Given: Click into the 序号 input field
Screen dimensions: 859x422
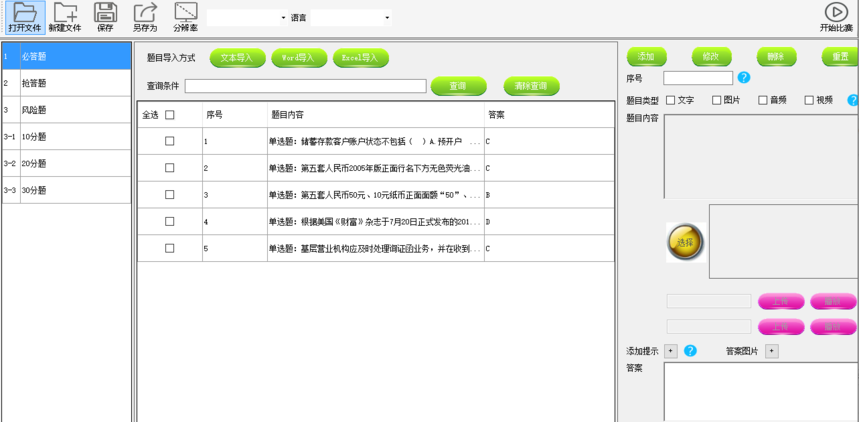Looking at the screenshot, I should pos(698,78).
